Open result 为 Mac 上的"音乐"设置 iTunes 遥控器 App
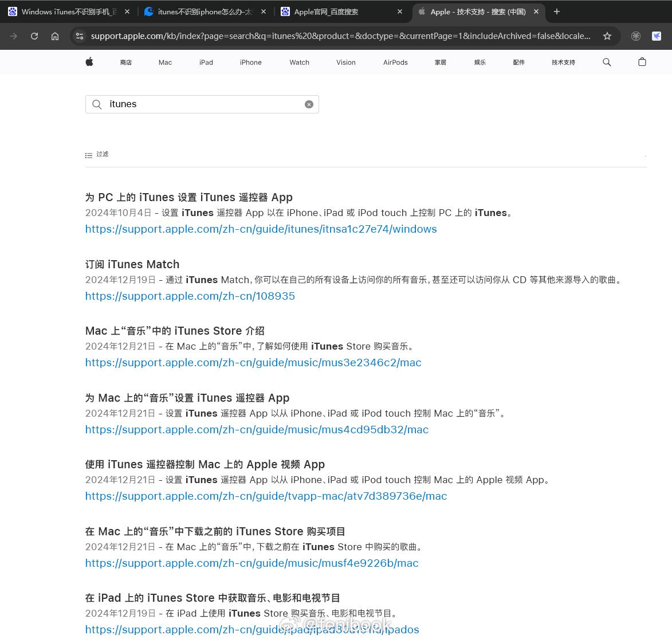Screen dimensions: 672x639 coord(187,398)
